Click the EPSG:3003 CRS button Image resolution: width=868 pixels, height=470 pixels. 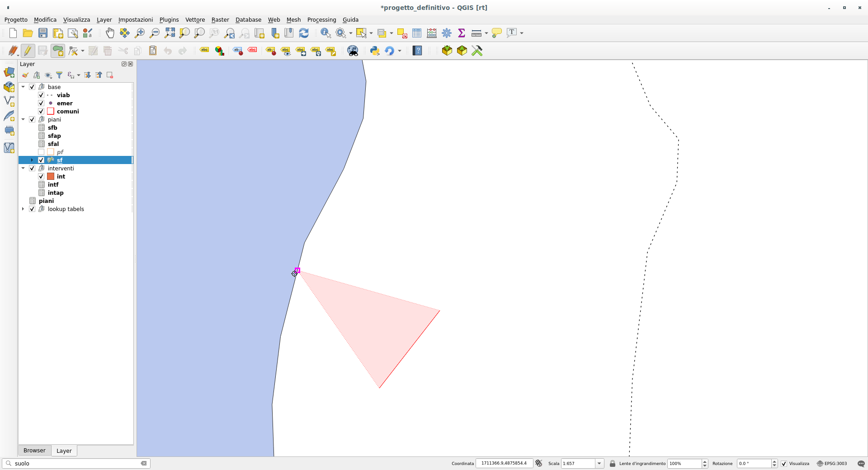point(832,464)
